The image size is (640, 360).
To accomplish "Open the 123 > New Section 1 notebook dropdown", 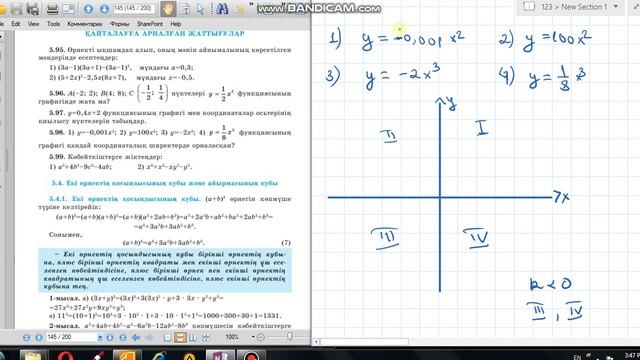I will click(616, 7).
